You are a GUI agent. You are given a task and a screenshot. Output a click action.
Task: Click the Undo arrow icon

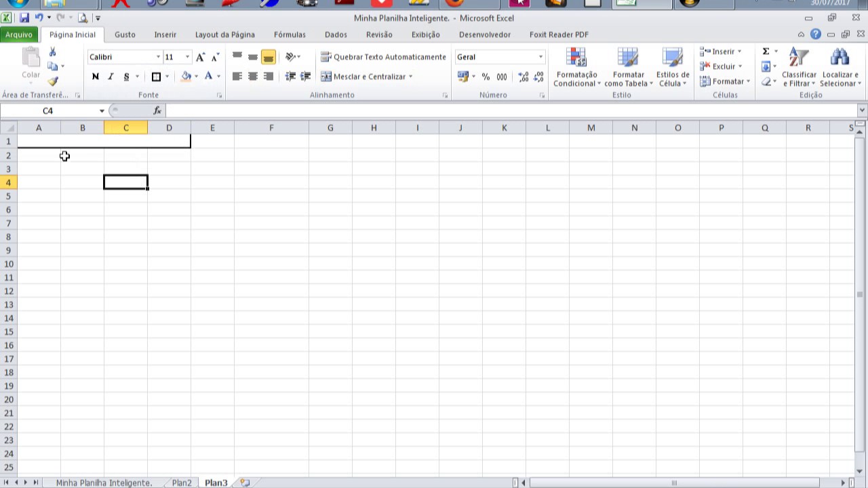click(x=39, y=18)
